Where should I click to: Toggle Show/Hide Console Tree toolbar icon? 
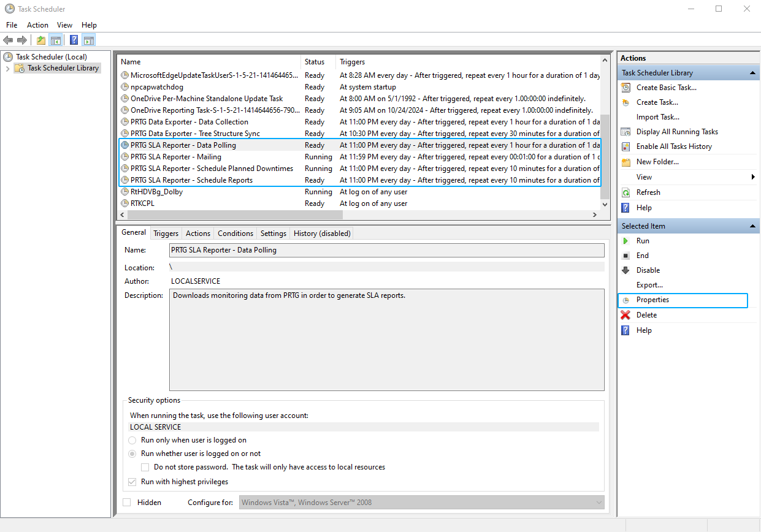tap(55, 40)
